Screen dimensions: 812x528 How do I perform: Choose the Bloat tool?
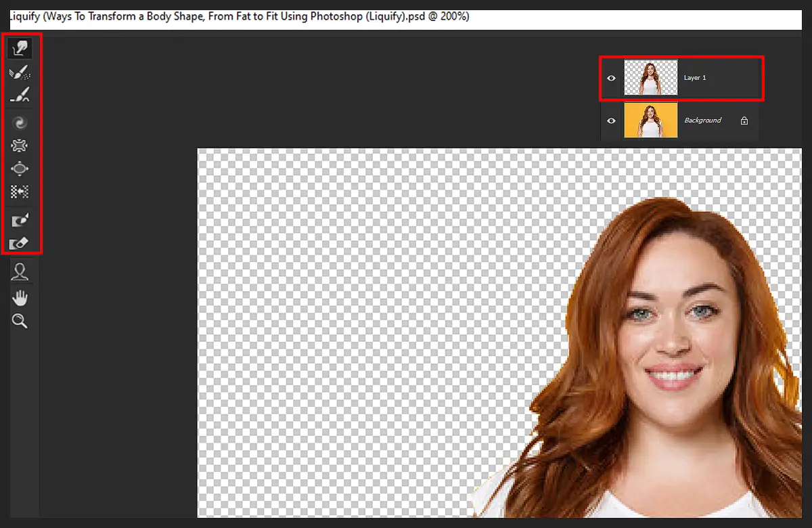pos(20,168)
